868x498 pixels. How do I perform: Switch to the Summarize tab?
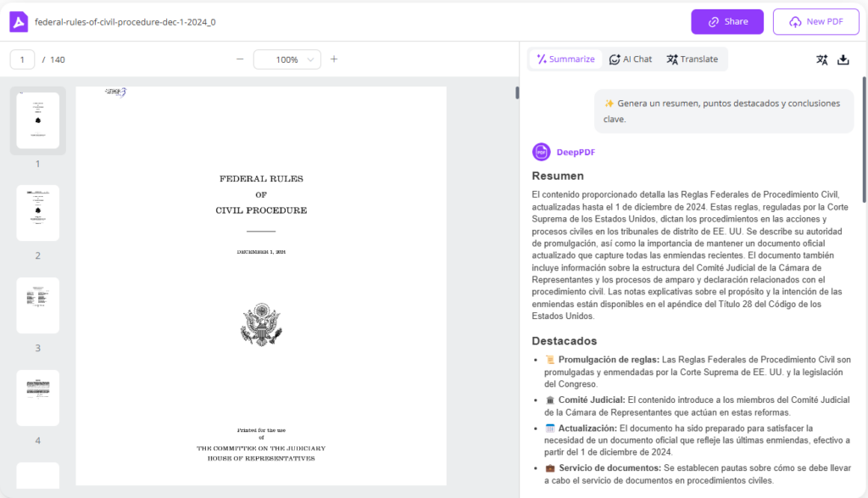point(564,59)
